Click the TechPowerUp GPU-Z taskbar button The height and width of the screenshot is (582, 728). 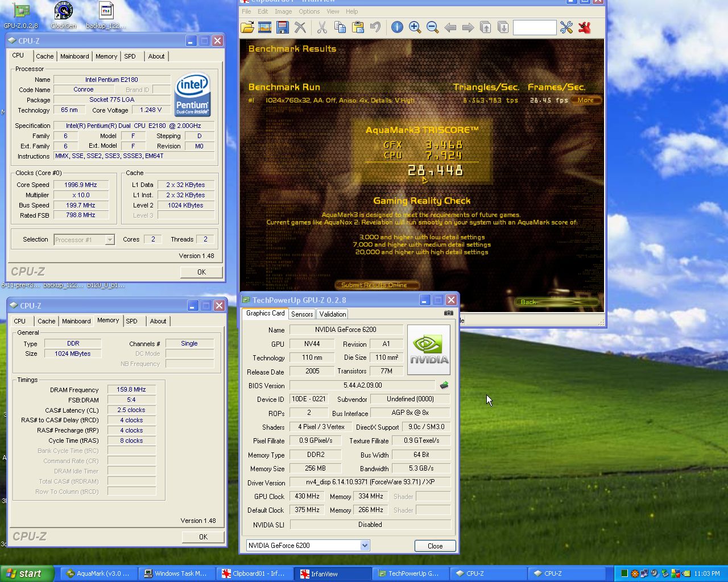[x=409, y=573]
